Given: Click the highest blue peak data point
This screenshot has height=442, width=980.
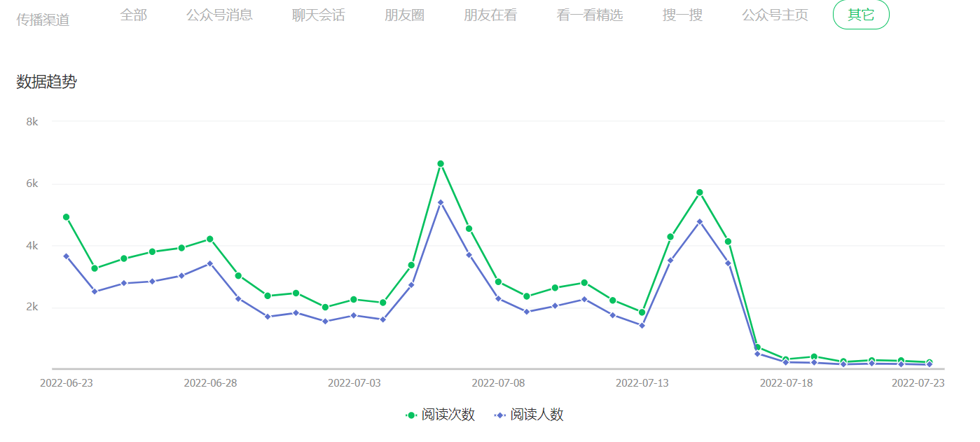Looking at the screenshot, I should point(441,202).
